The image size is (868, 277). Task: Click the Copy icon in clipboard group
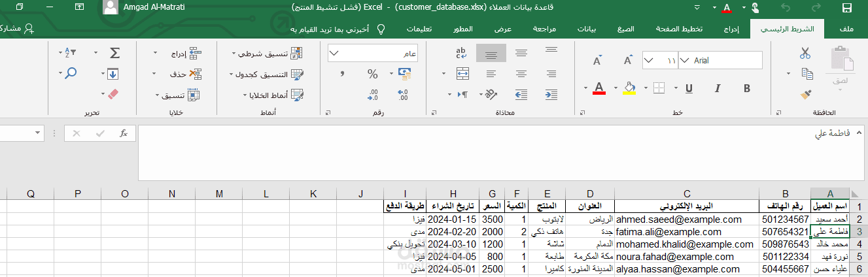[807, 74]
